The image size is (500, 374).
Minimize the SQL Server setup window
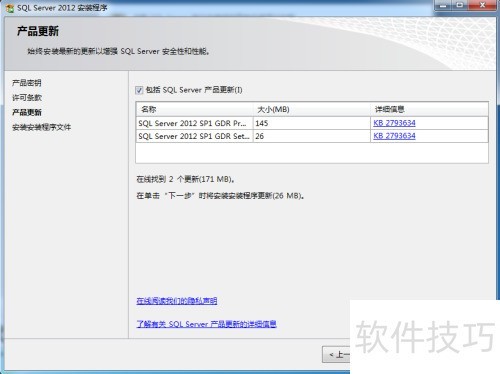click(x=443, y=5)
